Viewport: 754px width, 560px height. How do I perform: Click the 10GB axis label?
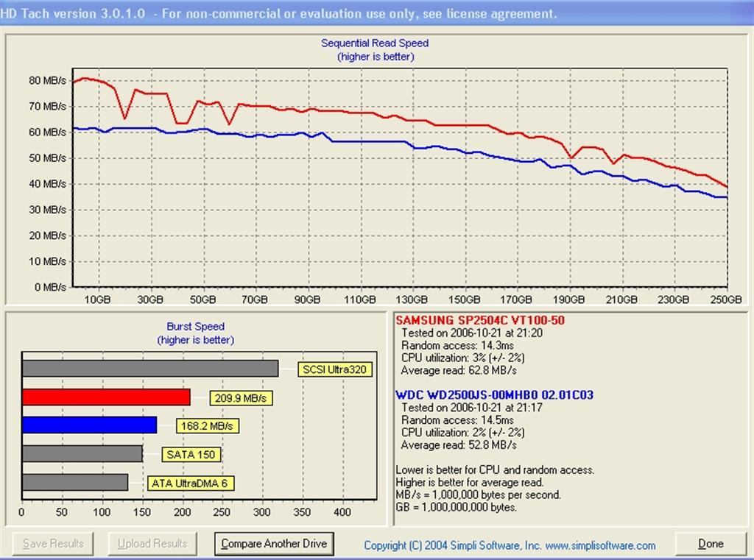tap(98, 300)
